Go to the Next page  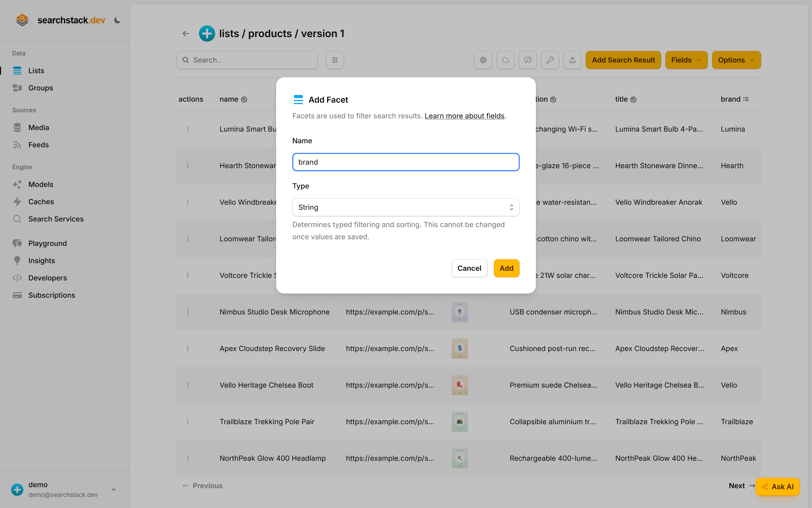pyautogui.click(x=742, y=486)
